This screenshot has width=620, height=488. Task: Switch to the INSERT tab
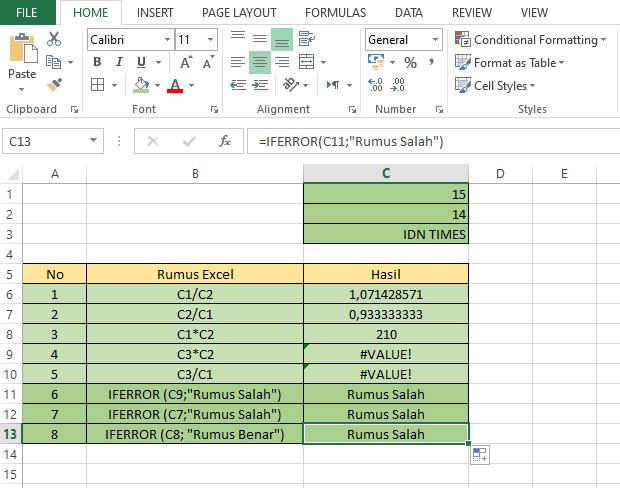pos(155,13)
